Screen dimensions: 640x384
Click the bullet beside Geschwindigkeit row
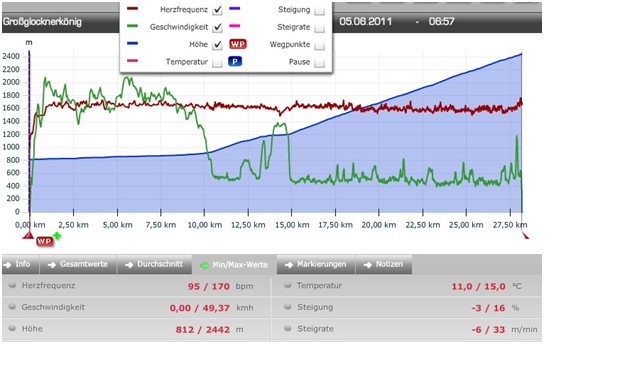(12, 307)
